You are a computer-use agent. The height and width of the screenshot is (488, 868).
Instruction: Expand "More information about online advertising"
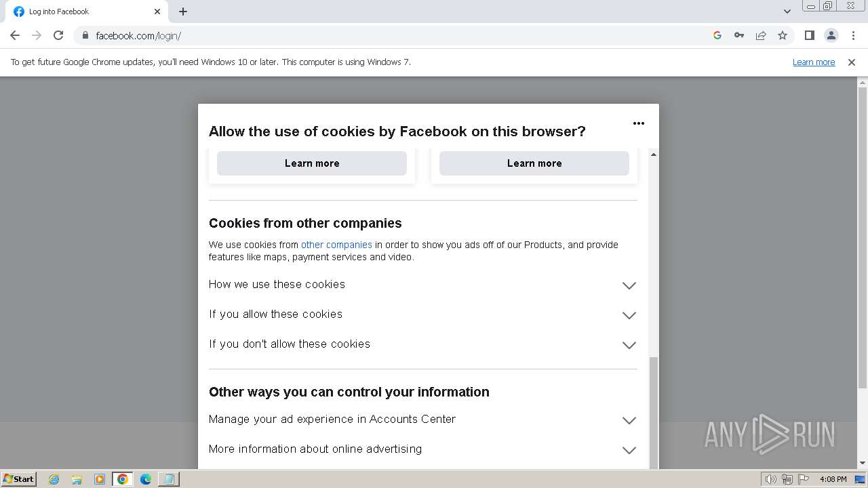pyautogui.click(x=629, y=450)
